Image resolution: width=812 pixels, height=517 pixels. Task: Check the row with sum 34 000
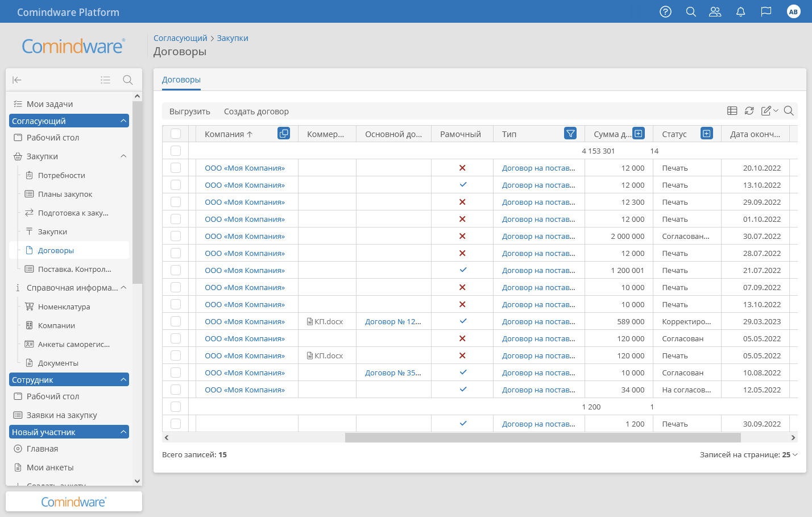(176, 390)
